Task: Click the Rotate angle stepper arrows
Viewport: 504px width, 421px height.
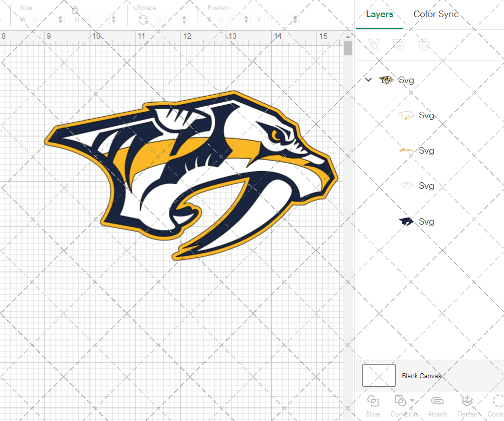Action: (x=184, y=20)
